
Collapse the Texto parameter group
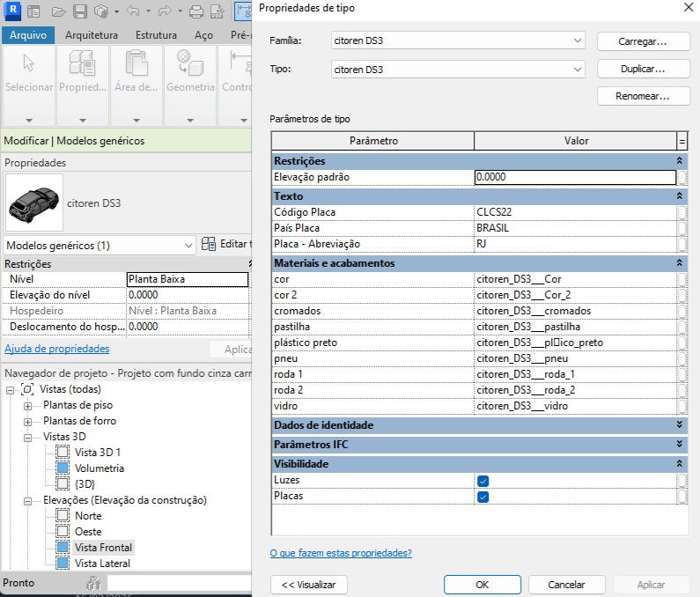[x=679, y=195]
